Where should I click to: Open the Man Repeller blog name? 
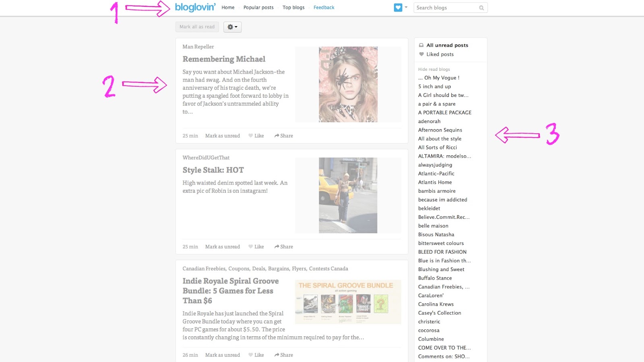coord(198,47)
